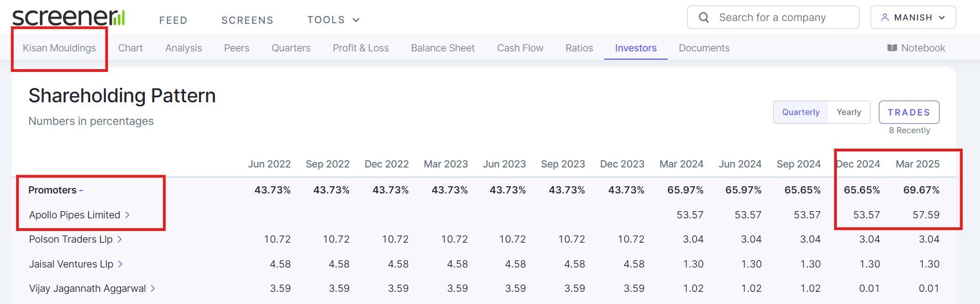Open the FEED menu item
Screen dimensions: 980x304
(x=174, y=20)
